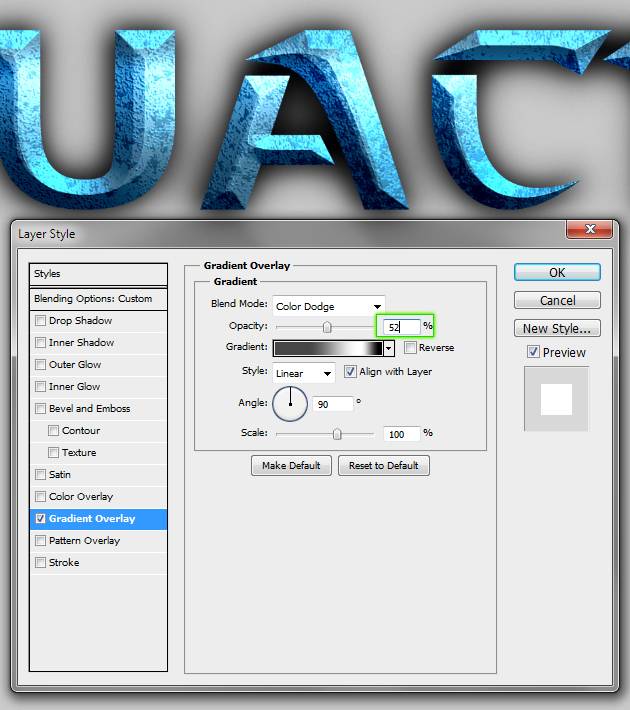
Task: Click Make Default button
Action: click(x=291, y=466)
